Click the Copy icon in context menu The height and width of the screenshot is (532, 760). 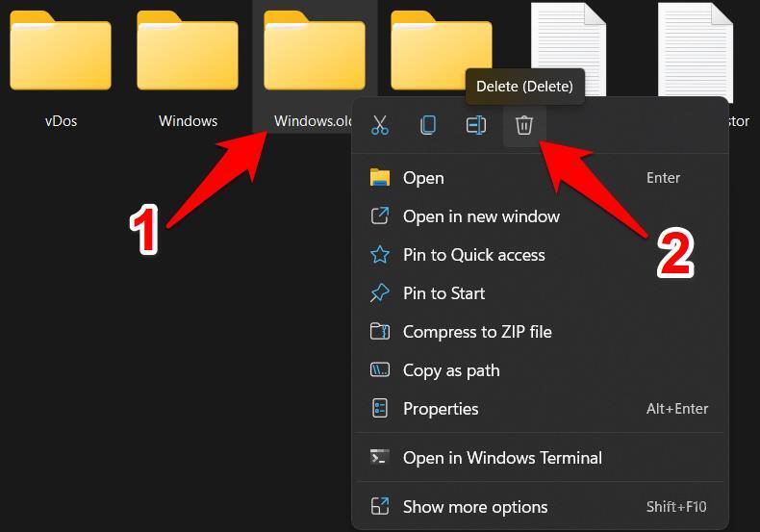point(428,125)
